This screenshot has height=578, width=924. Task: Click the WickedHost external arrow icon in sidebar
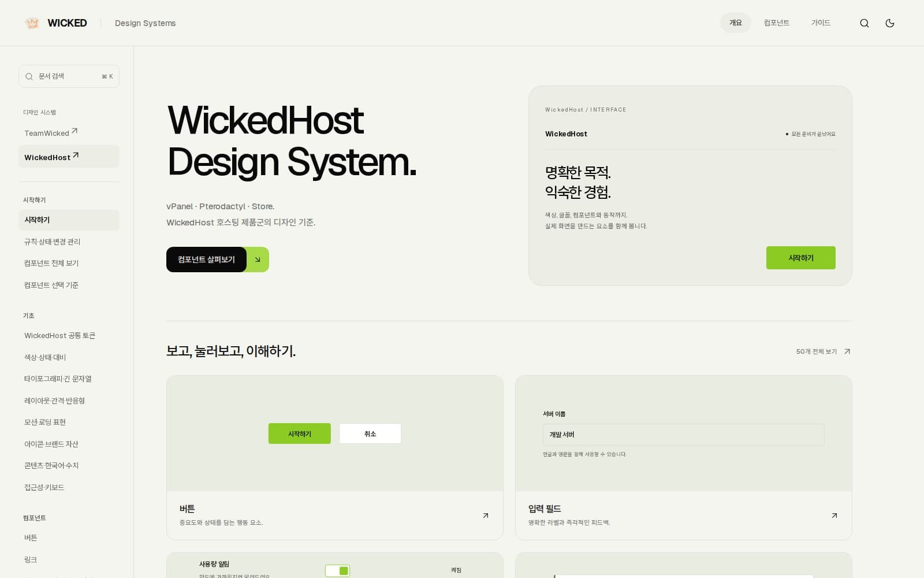coord(76,155)
